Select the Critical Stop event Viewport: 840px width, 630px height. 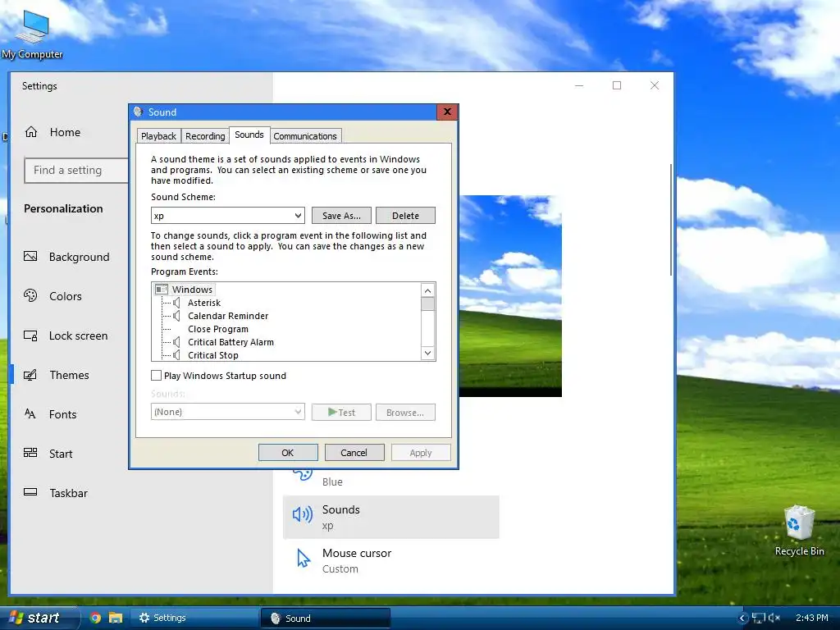tap(213, 355)
